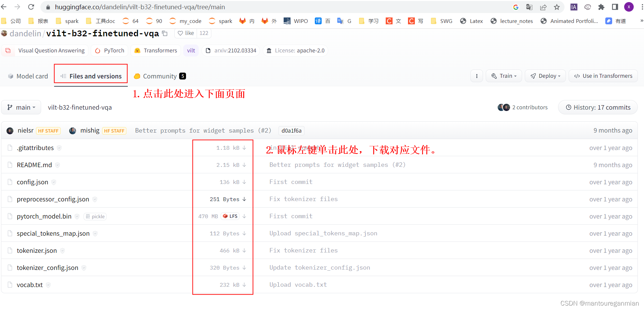Viewport: 644px width, 310px height.
Task: Open the contributors avatars icon
Action: pos(504,107)
